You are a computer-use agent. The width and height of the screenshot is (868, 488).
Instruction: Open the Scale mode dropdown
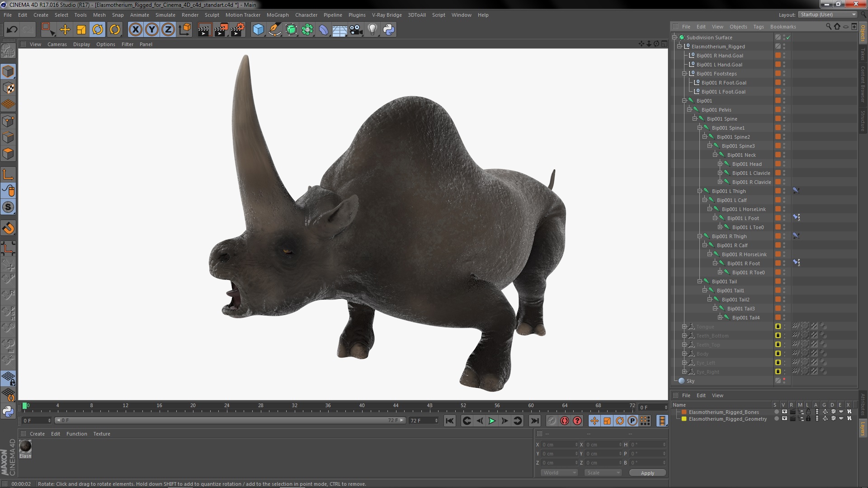tap(603, 473)
